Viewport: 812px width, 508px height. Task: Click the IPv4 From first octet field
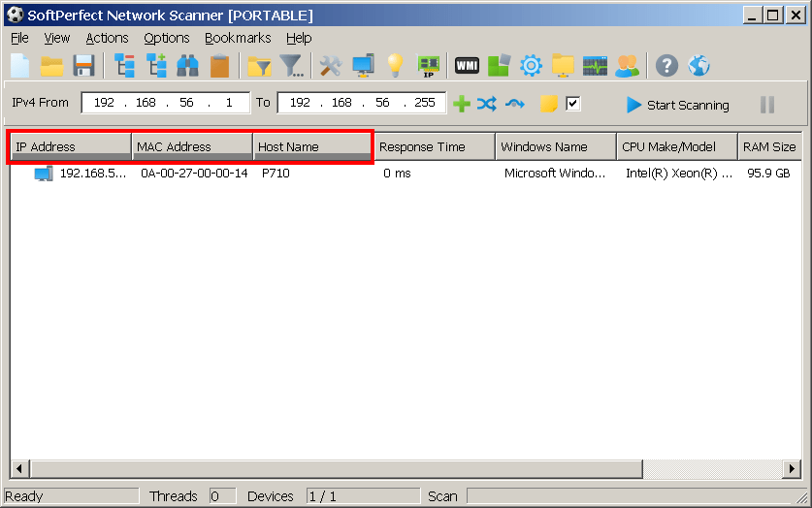pyautogui.click(x=104, y=103)
